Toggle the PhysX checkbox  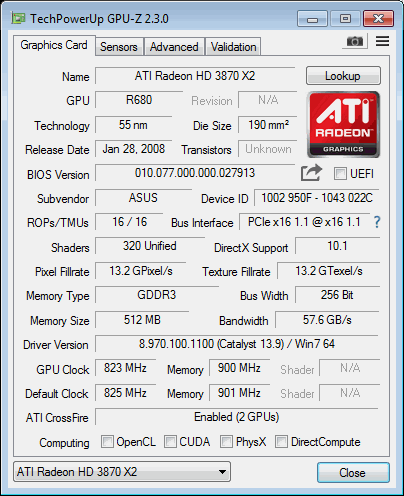226,442
